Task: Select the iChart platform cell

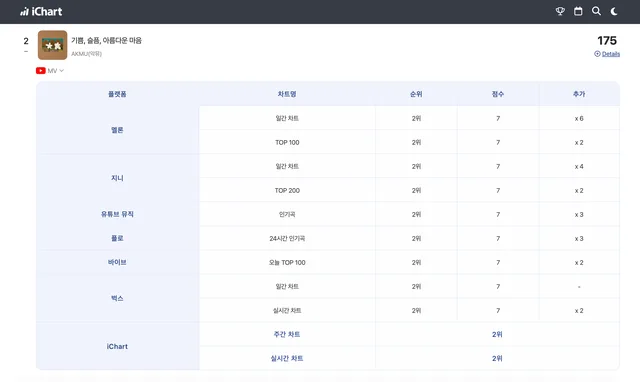Action: click(x=117, y=346)
